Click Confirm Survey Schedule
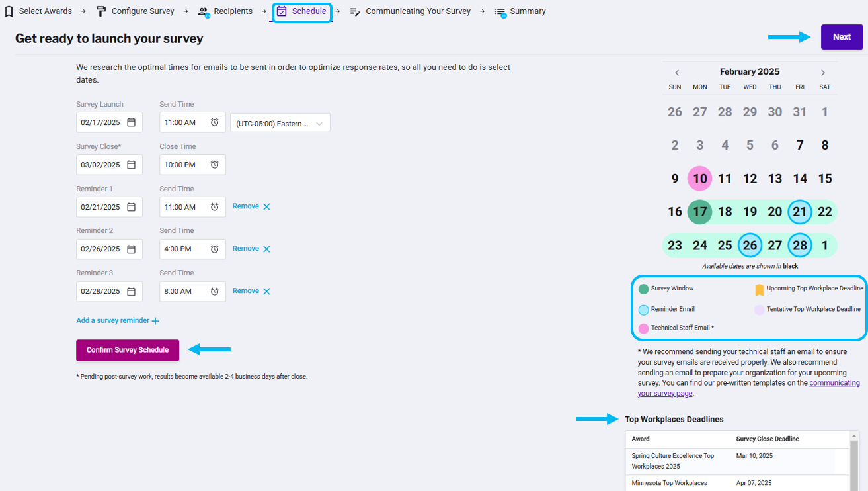Image resolution: width=868 pixels, height=491 pixels. coord(127,350)
